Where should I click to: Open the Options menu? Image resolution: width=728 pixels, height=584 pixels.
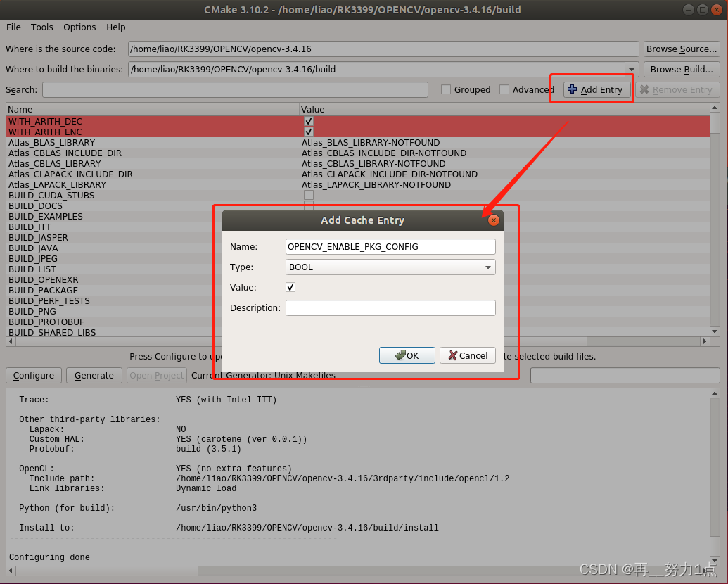point(79,27)
